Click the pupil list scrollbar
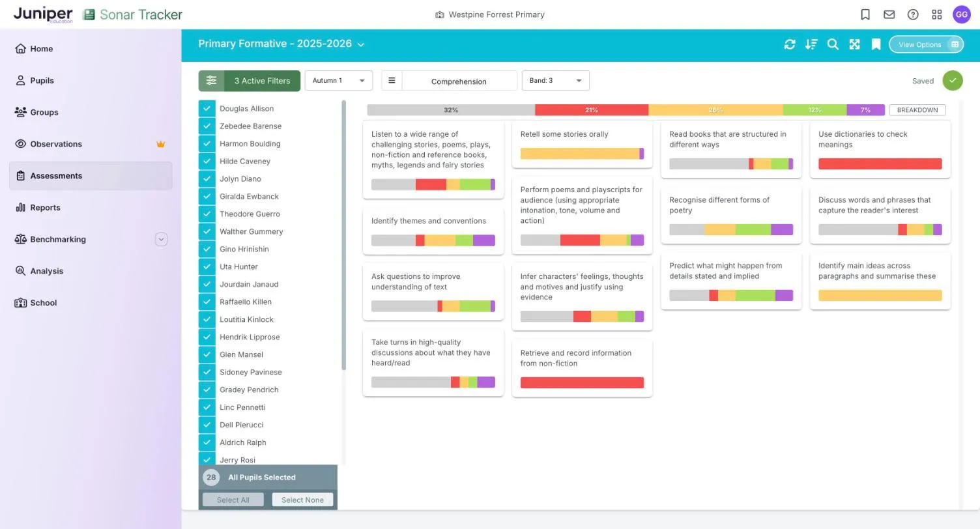 343,235
